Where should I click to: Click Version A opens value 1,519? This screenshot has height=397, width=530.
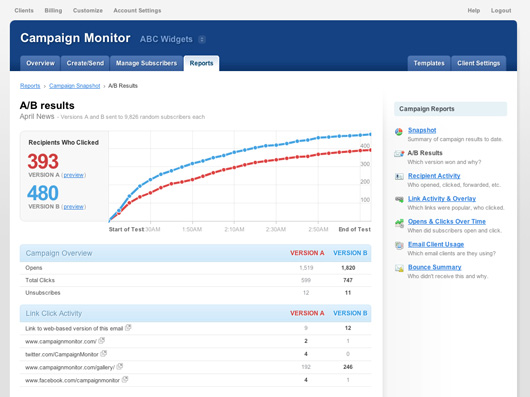click(306, 268)
